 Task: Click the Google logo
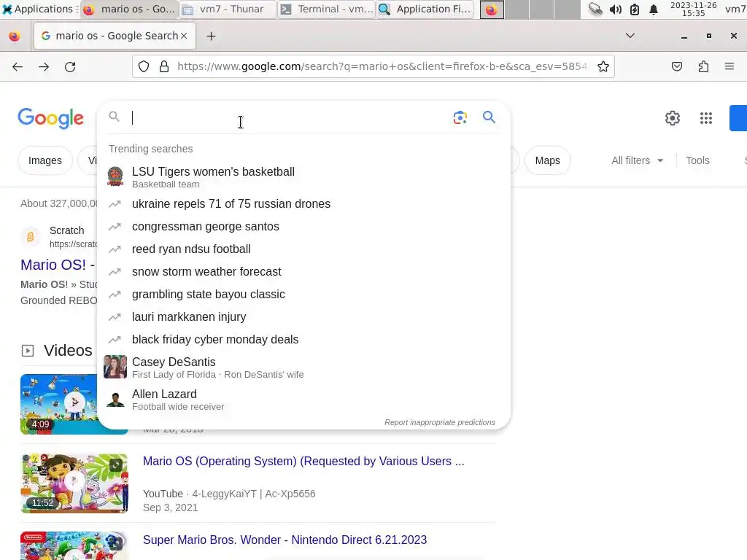[50, 118]
